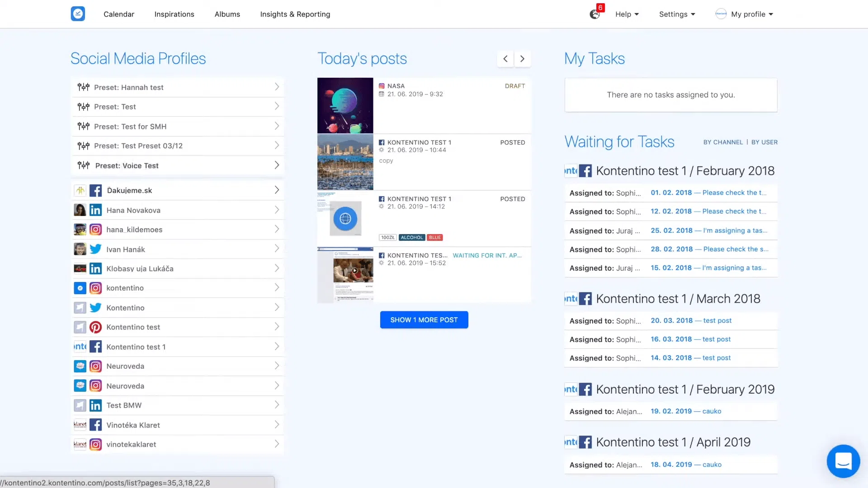The image size is (868, 488).
Task: Open the Settings dropdown menu
Action: pyautogui.click(x=677, y=14)
